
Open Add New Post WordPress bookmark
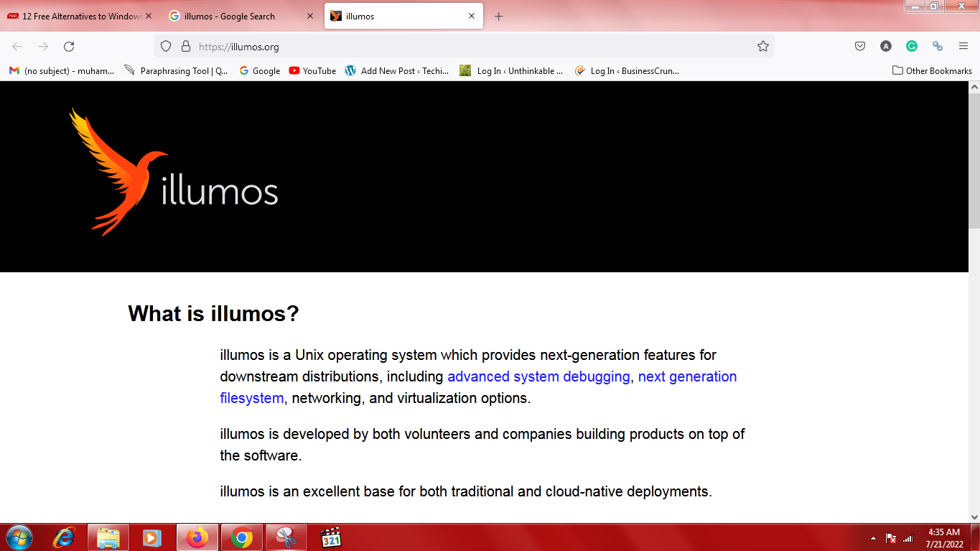point(397,71)
